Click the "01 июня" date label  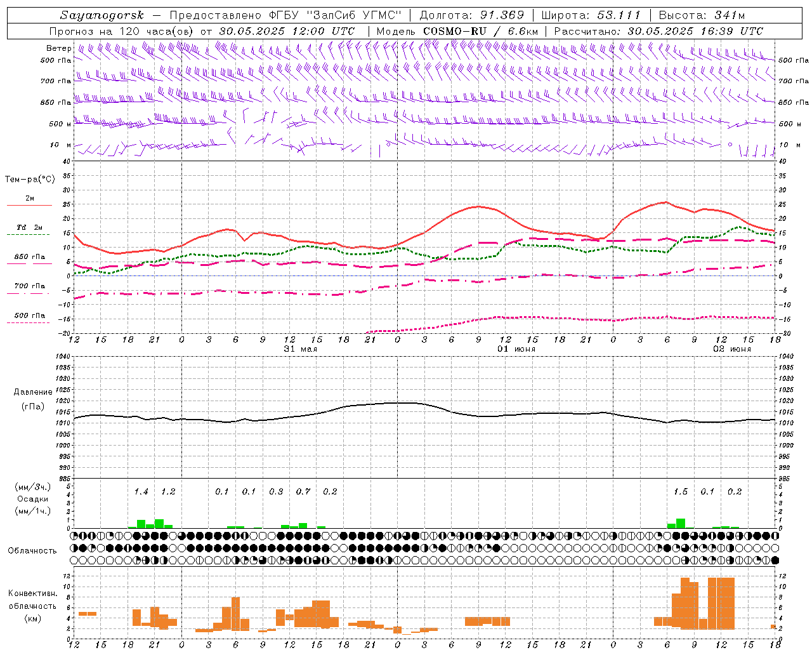point(516,349)
